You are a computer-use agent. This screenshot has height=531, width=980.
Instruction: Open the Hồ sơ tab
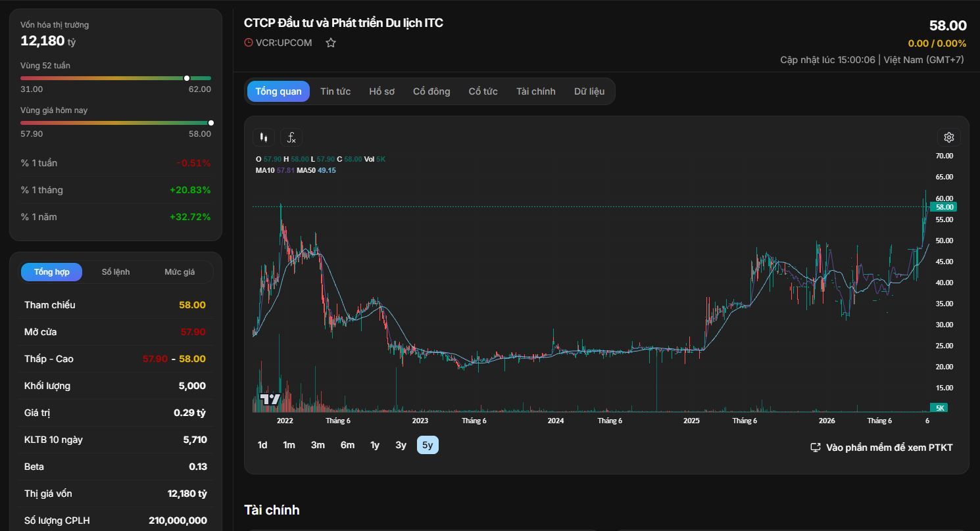[x=382, y=91]
